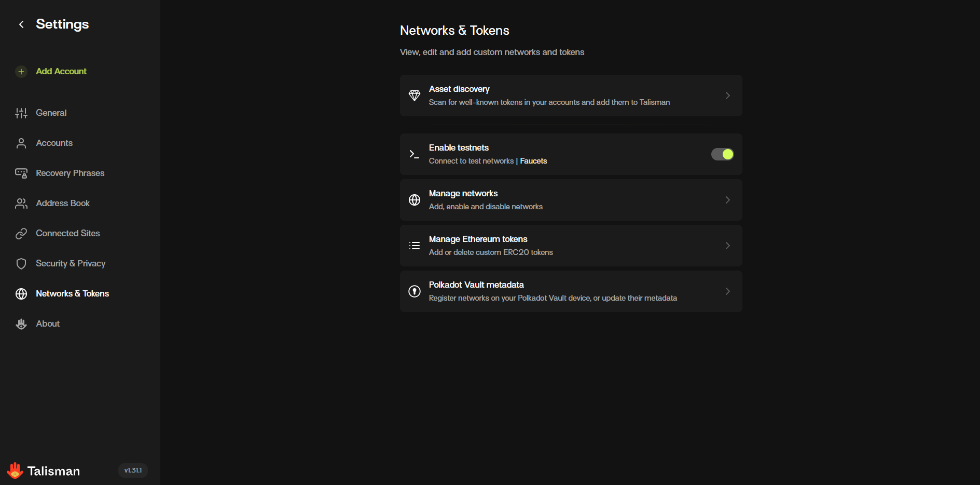Screen dimensions: 980x485
Task: Open Manage networks using right chevron
Action: (727, 200)
